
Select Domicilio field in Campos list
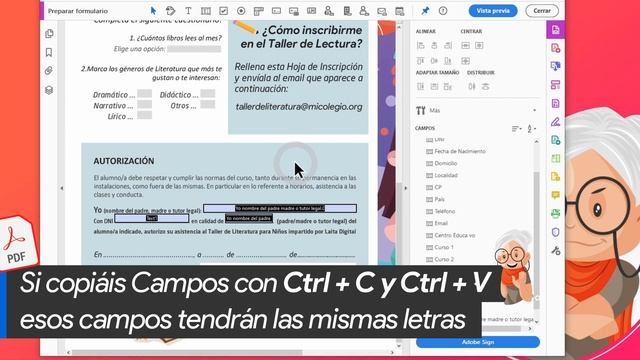tap(445, 163)
